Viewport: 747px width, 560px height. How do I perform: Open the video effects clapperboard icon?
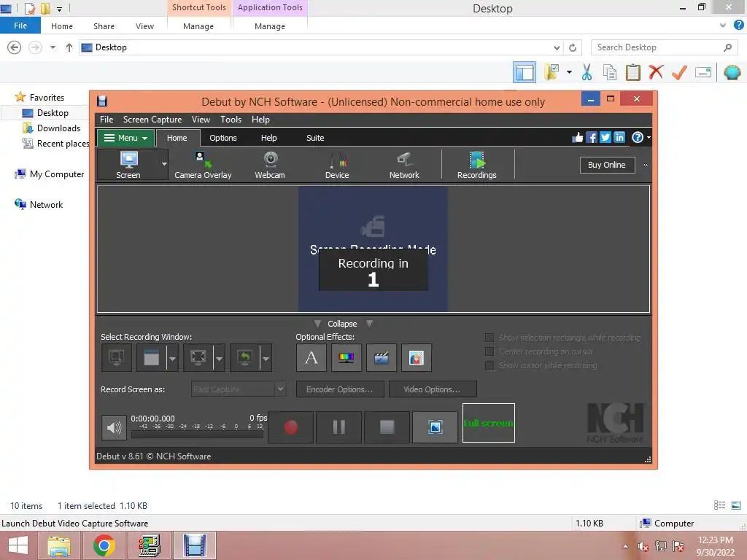coord(381,357)
